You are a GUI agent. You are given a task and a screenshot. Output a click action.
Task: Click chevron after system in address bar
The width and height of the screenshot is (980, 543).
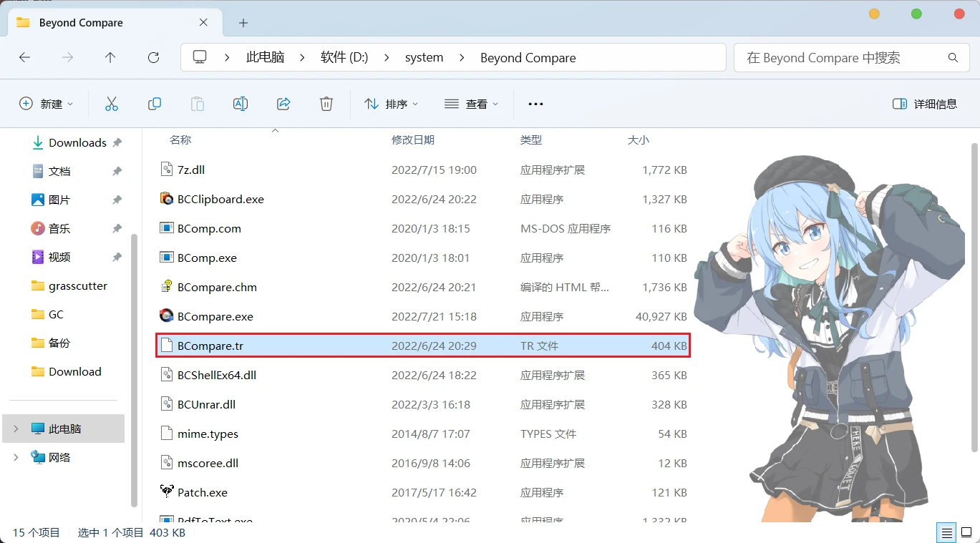coord(462,57)
